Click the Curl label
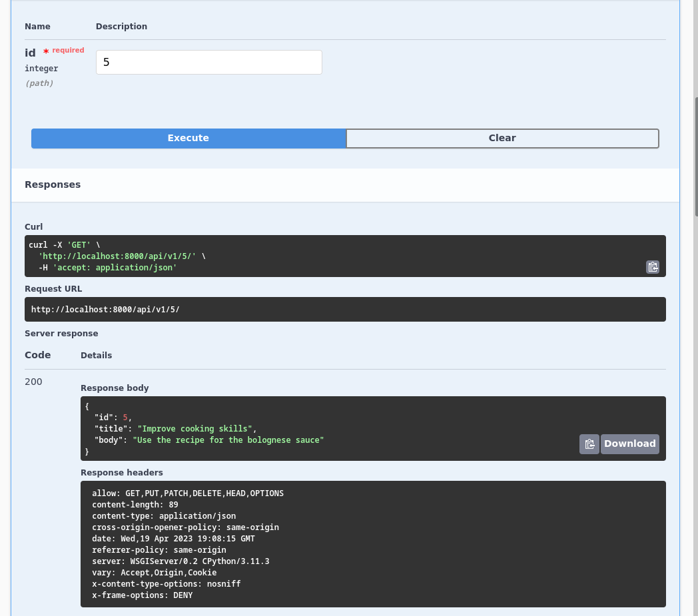698x616 pixels. (33, 226)
